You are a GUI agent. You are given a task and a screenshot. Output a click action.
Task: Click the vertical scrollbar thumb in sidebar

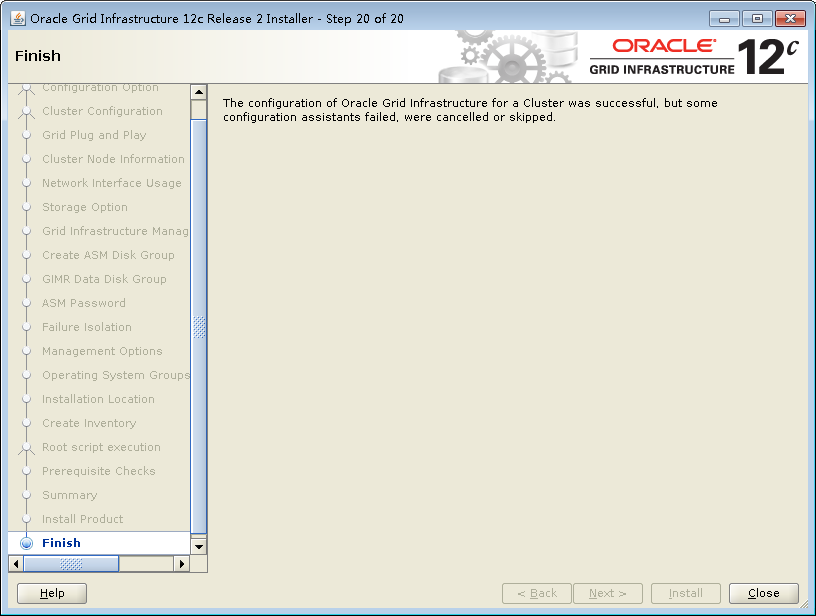click(x=199, y=327)
